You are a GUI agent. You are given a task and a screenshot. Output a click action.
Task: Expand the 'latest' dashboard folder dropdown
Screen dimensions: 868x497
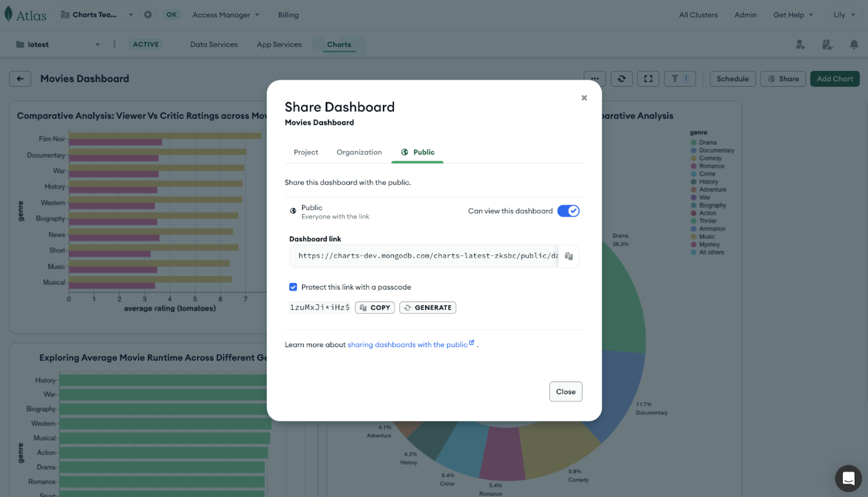(x=97, y=44)
